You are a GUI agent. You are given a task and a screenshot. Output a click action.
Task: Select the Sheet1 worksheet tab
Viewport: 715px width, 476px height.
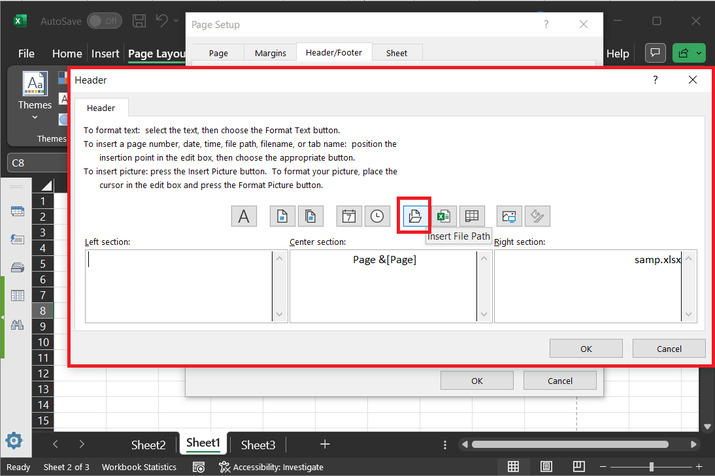coord(203,443)
